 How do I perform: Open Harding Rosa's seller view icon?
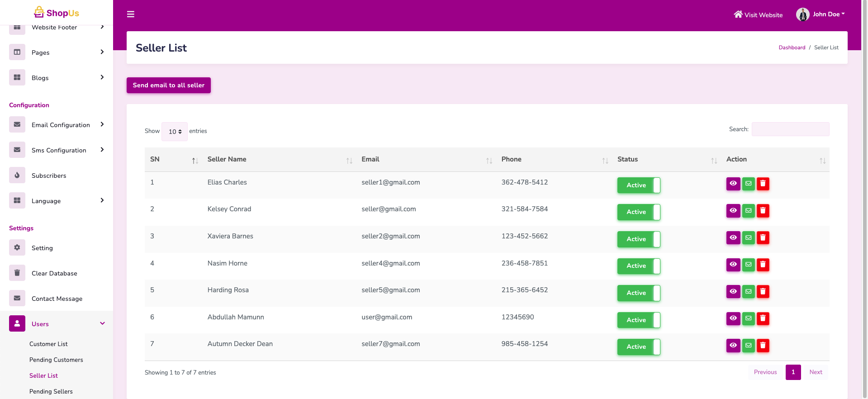733,292
